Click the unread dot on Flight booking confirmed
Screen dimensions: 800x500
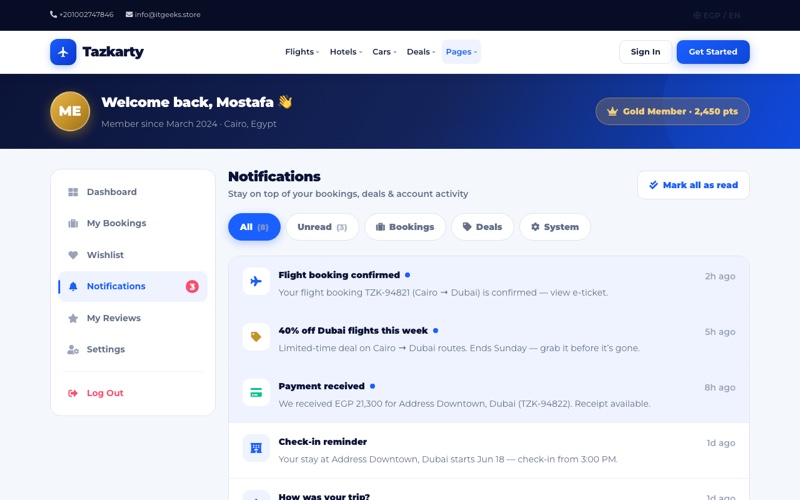[x=407, y=275]
